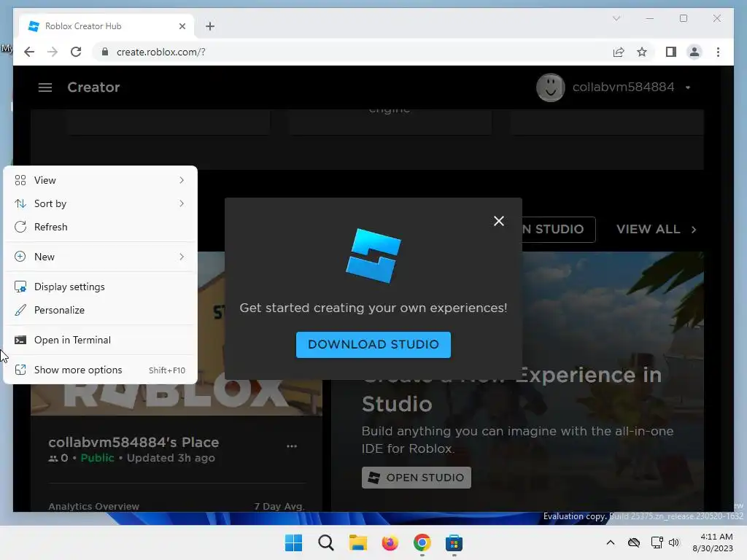Open the tab search dropdown arrow

(x=616, y=18)
